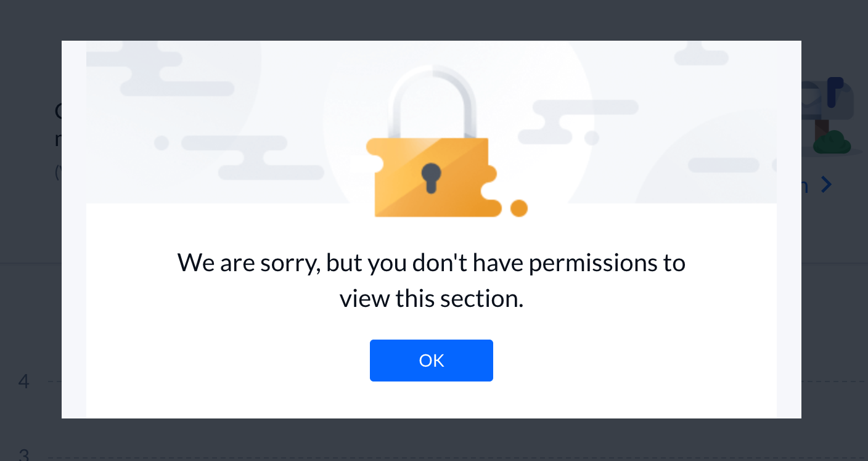This screenshot has width=868, height=461.
Task: Click the green bush under the mailbox
Action: [832, 143]
